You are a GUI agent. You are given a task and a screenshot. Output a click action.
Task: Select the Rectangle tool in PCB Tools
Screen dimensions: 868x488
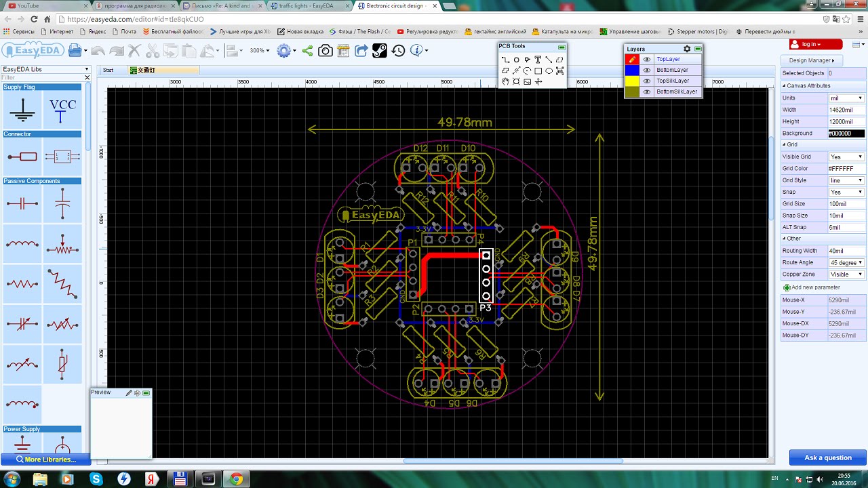[x=538, y=70]
